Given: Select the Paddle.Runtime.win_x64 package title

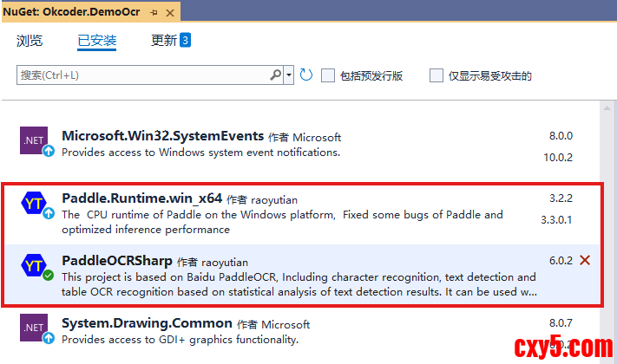Looking at the screenshot, I should [142, 198].
